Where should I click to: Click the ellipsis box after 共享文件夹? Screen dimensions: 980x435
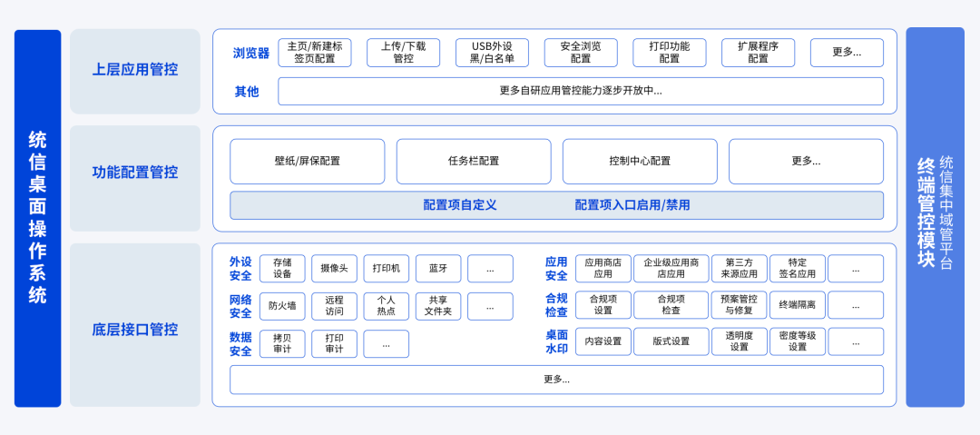point(490,307)
